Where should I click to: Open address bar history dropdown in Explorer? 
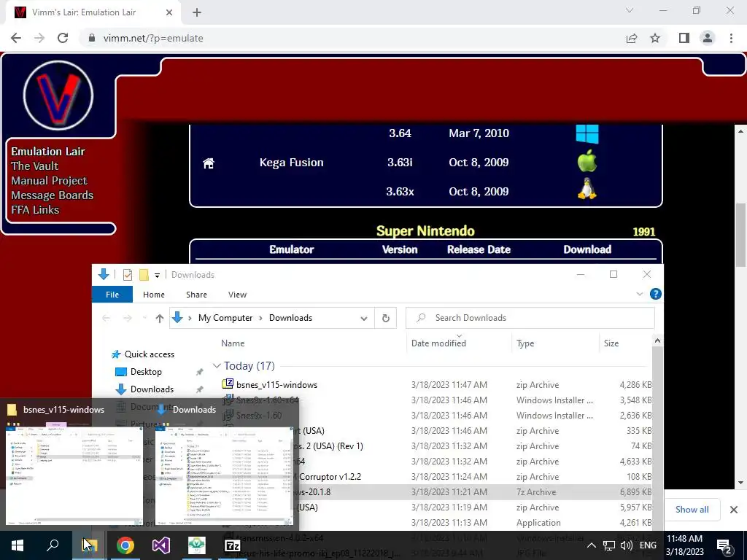[x=364, y=318]
